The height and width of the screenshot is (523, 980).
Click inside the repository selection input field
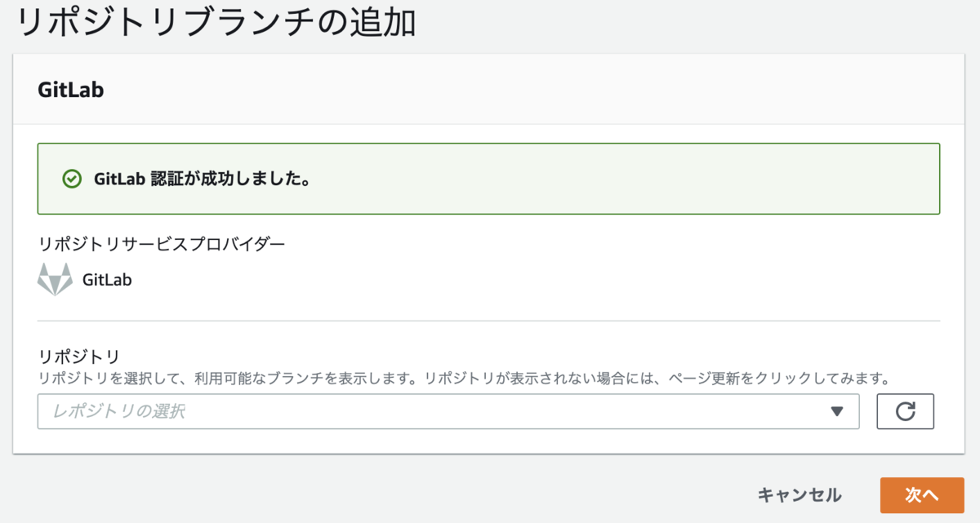tap(327, 411)
